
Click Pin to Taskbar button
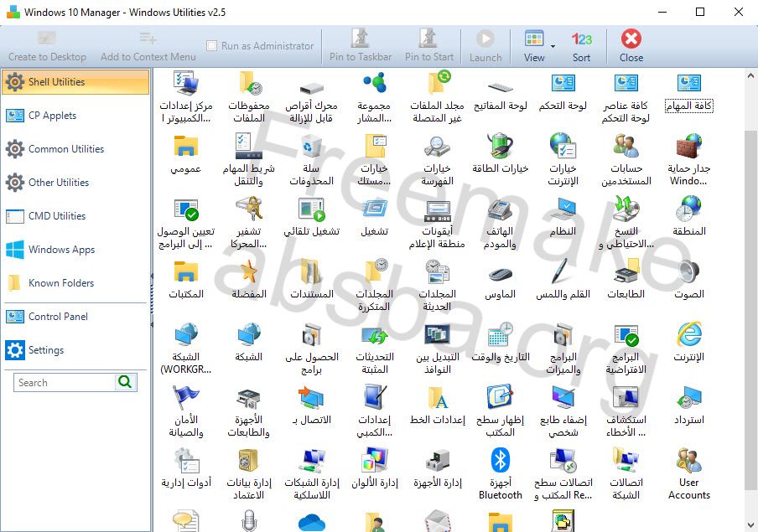point(361,46)
